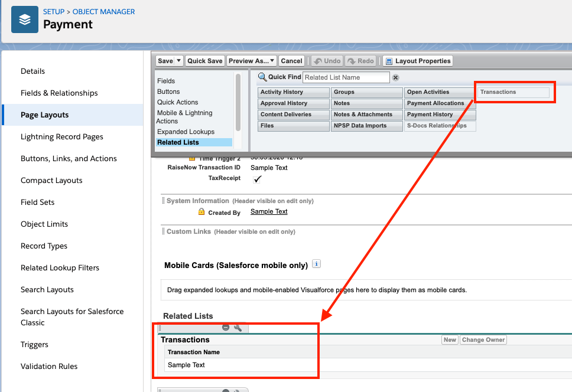Click the Created By lock icon
Screen dimensions: 572x392
tap(201, 212)
